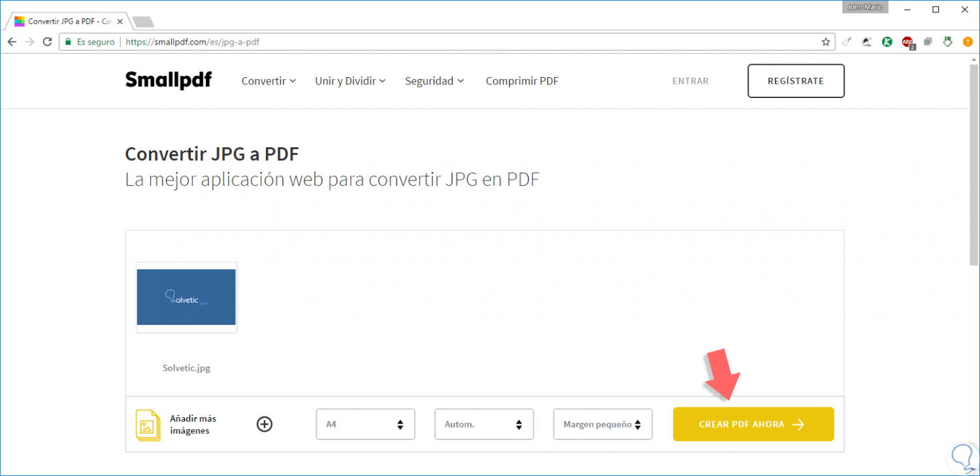Open the A4 page size dropdown
Screen dimensions: 980x476
point(365,424)
